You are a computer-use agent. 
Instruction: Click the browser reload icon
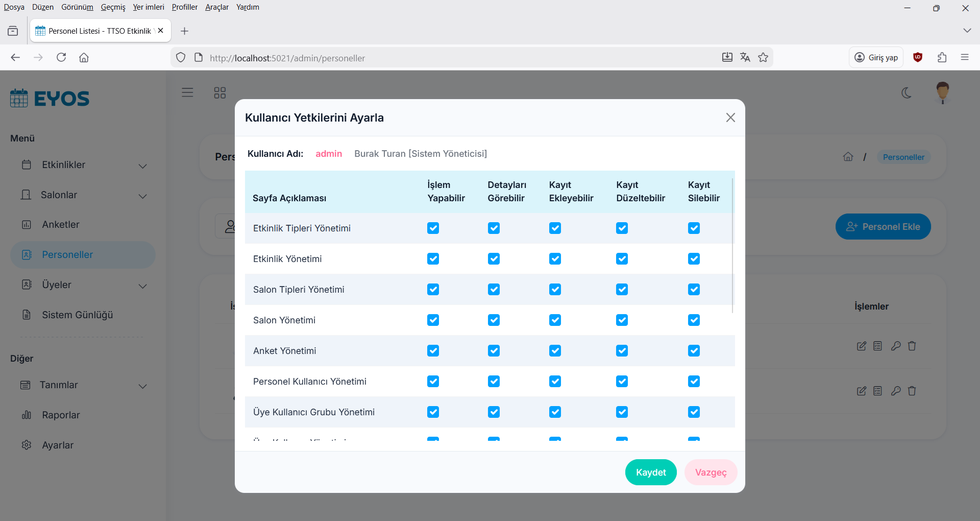pos(61,58)
